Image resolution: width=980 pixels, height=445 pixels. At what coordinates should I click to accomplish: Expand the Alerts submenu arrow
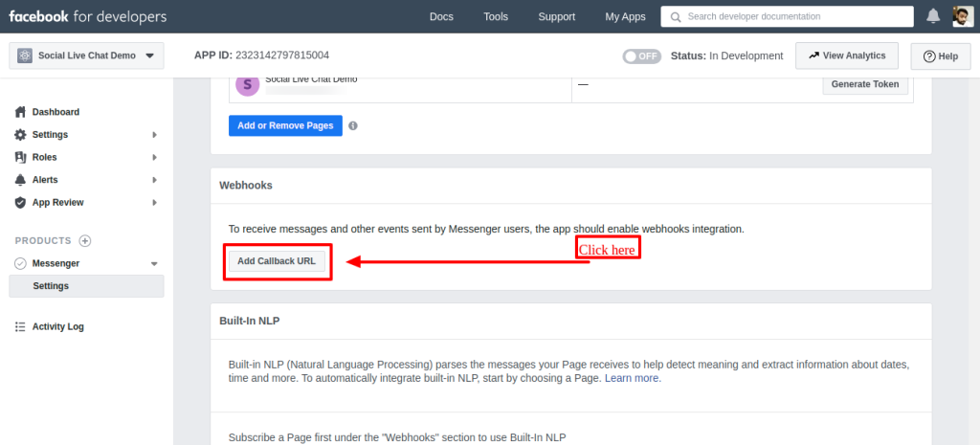click(x=154, y=180)
